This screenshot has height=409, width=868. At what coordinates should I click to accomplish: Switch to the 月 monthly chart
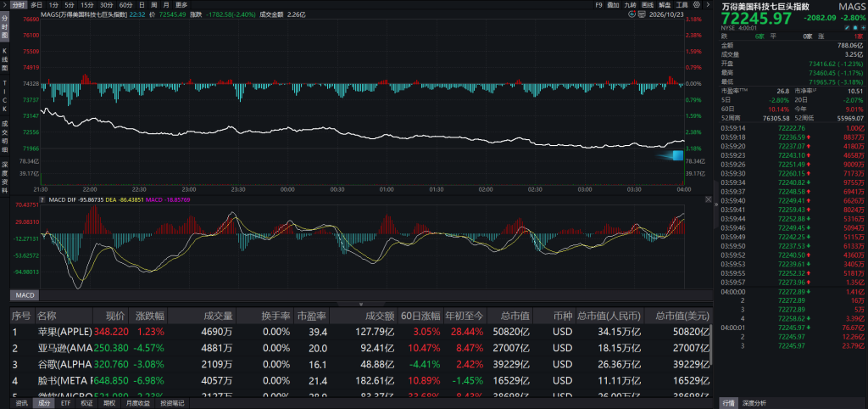pyautogui.click(x=167, y=4)
